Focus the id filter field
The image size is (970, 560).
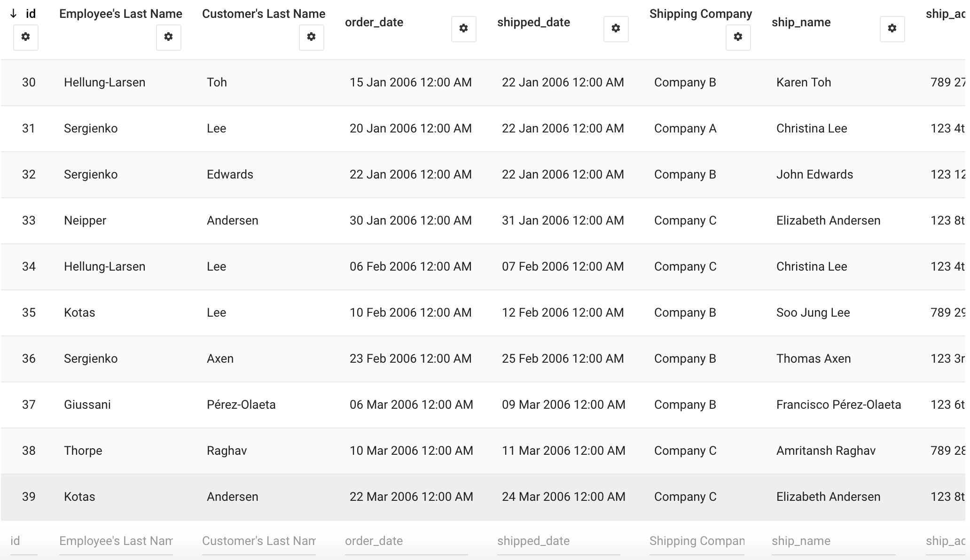pyautogui.click(x=24, y=541)
